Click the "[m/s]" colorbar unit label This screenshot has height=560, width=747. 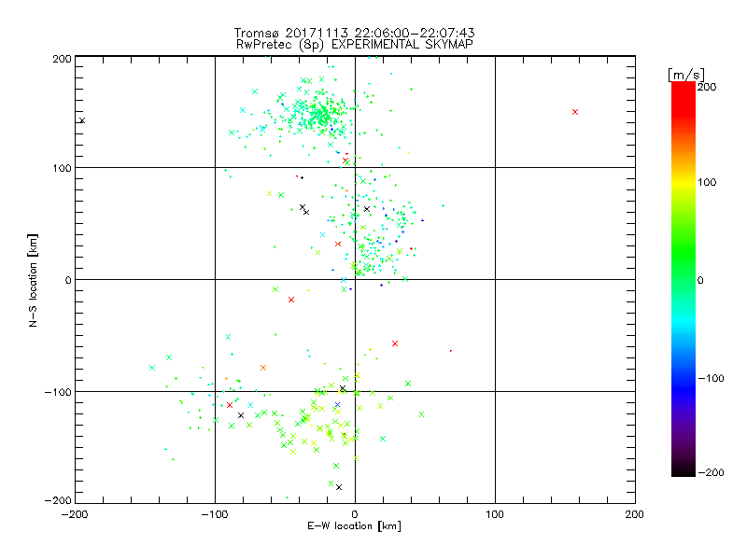click(686, 75)
